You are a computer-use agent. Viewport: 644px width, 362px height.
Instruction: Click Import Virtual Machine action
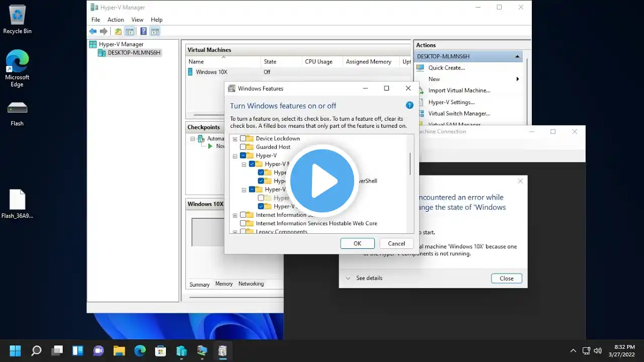point(459,90)
